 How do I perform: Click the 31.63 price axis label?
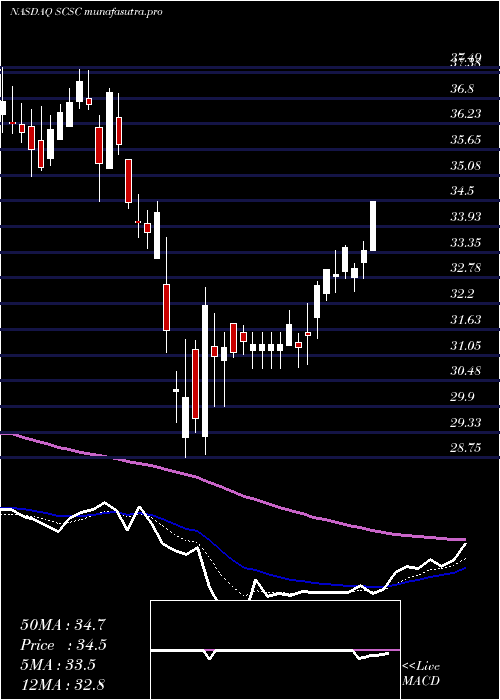click(466, 320)
